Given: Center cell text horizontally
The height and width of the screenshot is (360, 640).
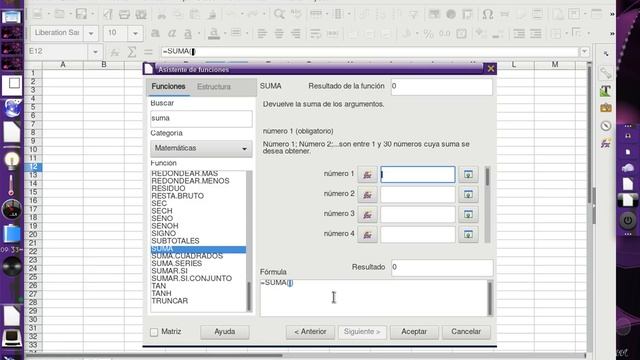Looking at the screenshot, I should pos(279,33).
